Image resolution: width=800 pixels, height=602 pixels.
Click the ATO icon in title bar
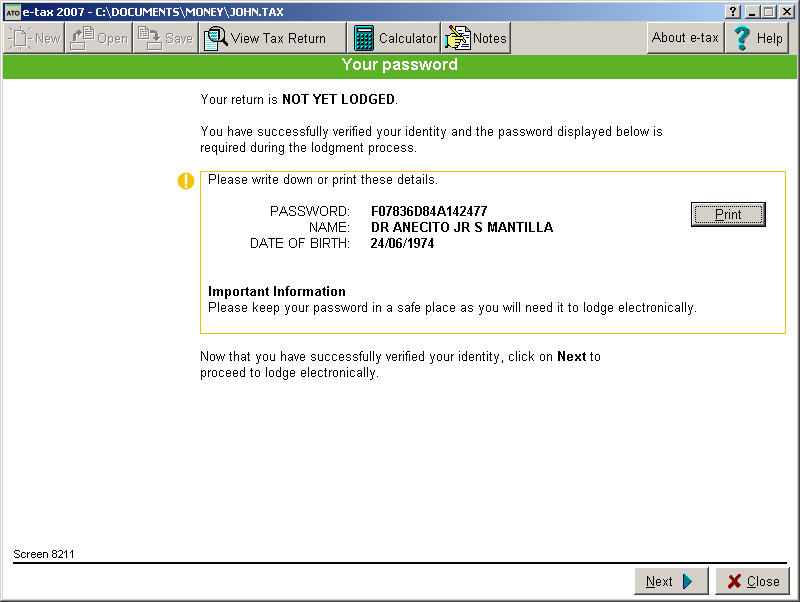point(12,12)
